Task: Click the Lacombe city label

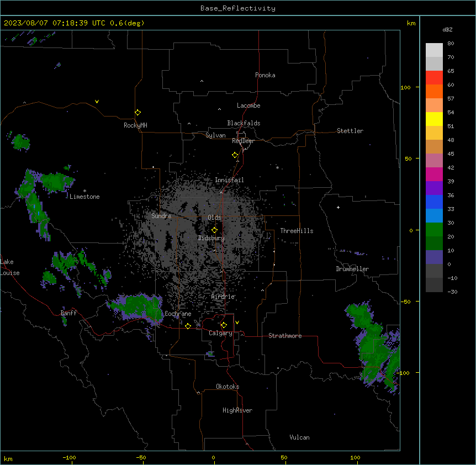Action: coord(248,105)
